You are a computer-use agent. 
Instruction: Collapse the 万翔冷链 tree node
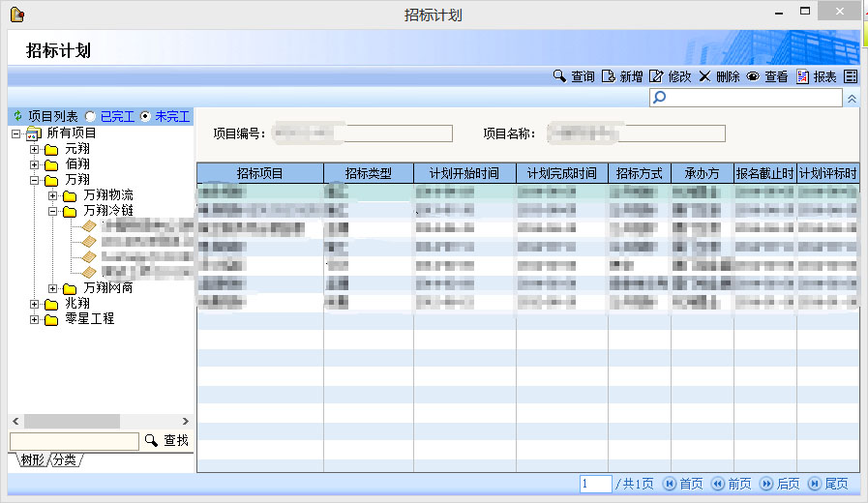tap(53, 211)
